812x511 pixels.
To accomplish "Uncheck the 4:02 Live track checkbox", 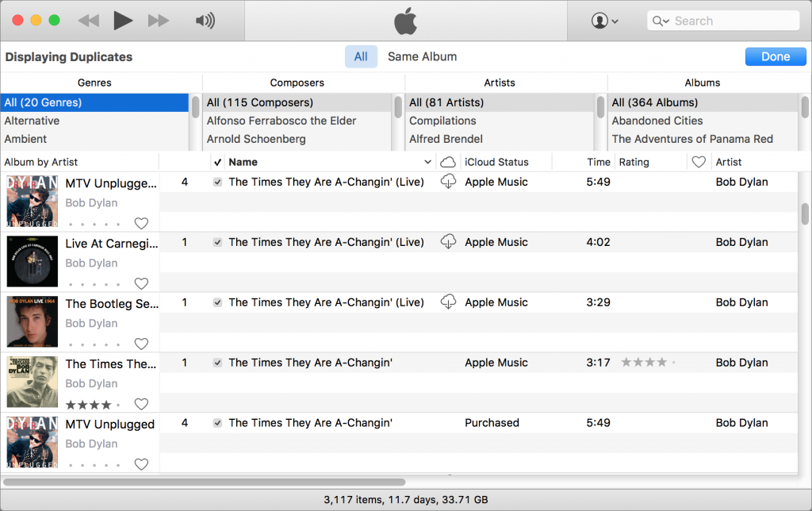I will [217, 242].
